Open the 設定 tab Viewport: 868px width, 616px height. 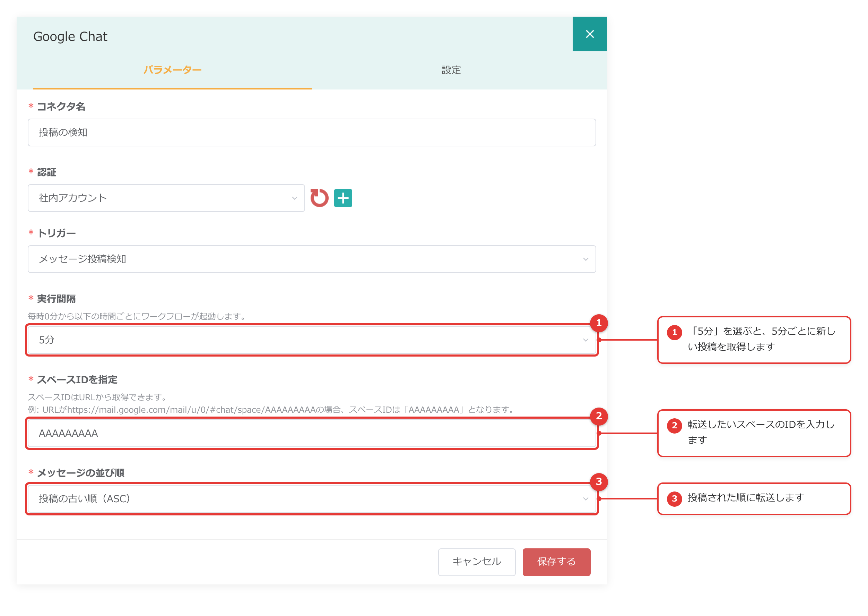tap(451, 70)
